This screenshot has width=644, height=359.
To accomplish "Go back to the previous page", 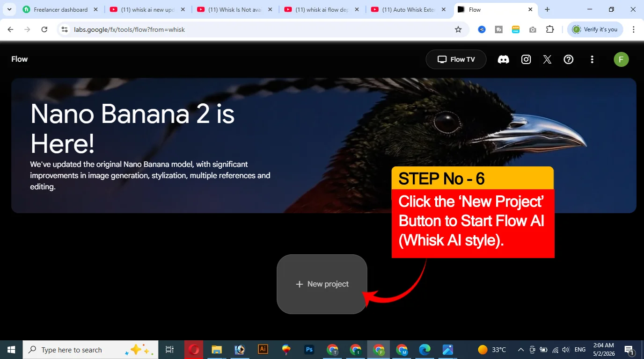I will (10, 29).
